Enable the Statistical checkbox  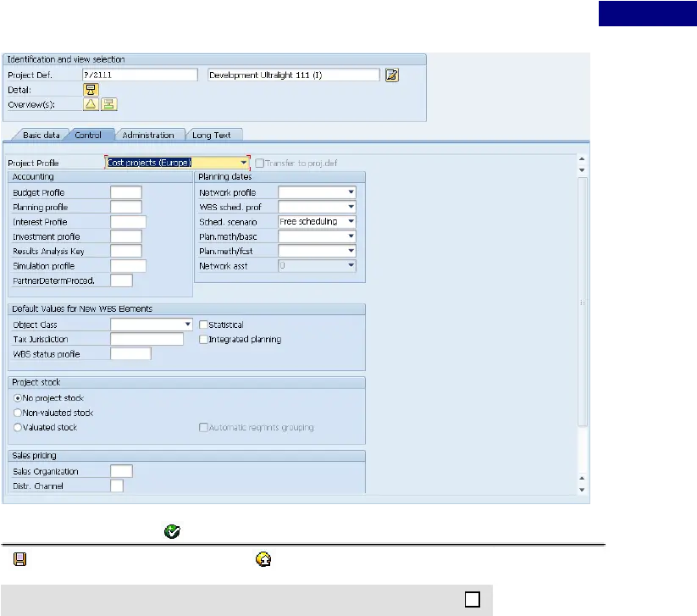coord(202,324)
